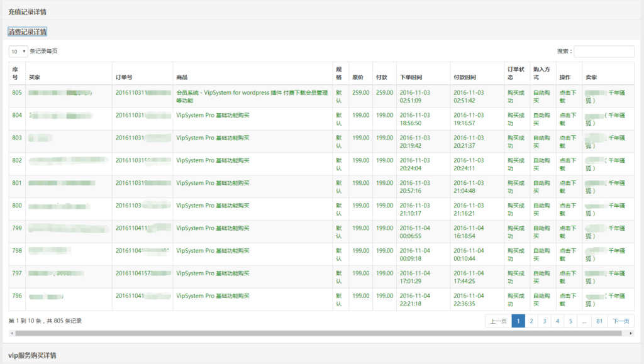Open VipSystem Pro product in row 804
Image resolution: width=644 pixels, height=364 pixels.
213,115
